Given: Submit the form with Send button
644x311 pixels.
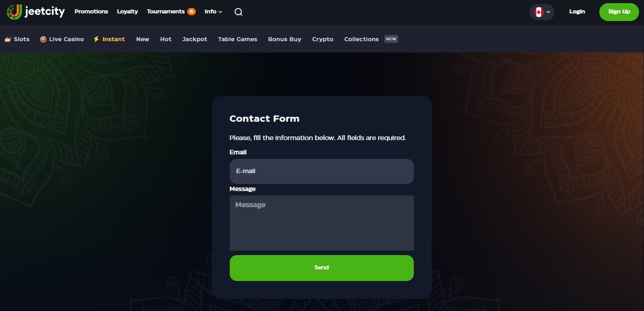Looking at the screenshot, I should click(x=322, y=268).
